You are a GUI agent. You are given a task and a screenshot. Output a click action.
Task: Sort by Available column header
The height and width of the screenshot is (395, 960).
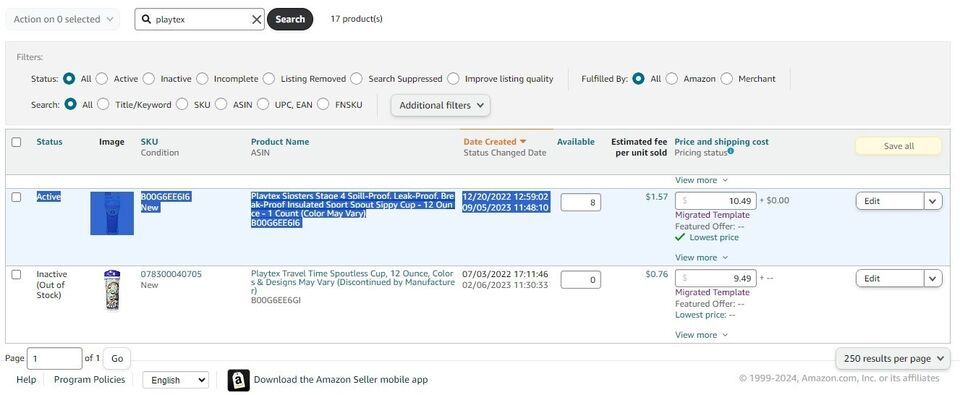coord(576,141)
